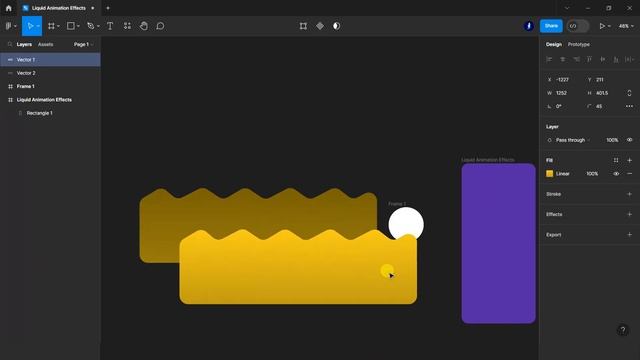Select Liquid Animation Effects layer
The width and height of the screenshot is (640, 360).
[x=50, y=100]
